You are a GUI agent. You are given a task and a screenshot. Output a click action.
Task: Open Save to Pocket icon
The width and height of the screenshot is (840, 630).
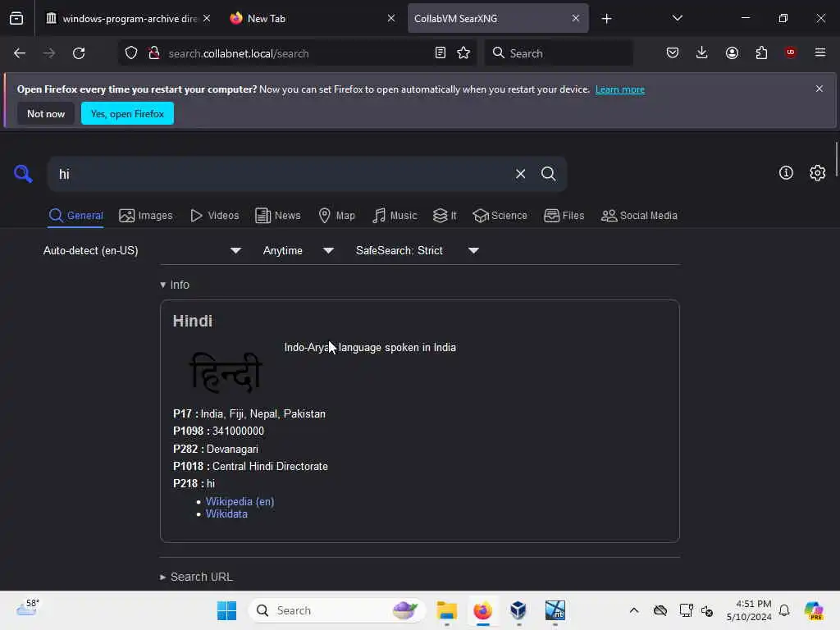[x=673, y=53]
